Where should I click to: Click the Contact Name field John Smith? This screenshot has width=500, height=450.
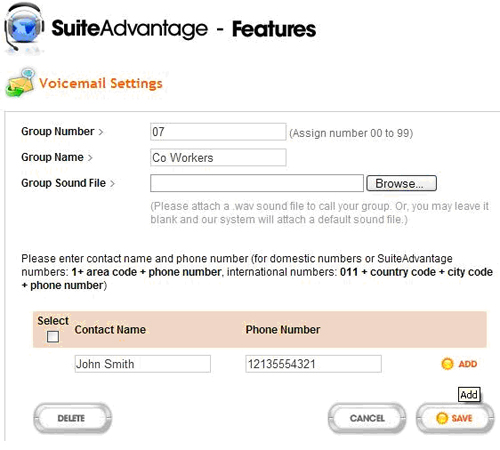pos(143,364)
